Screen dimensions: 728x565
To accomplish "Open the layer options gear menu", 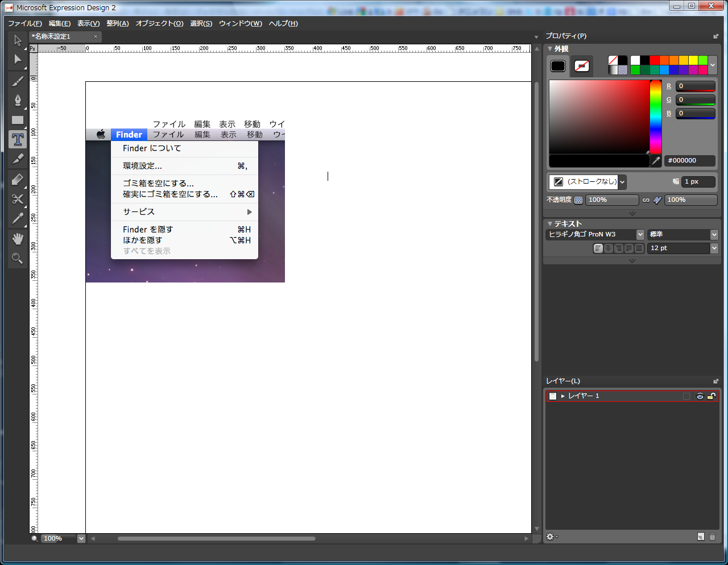I will pyautogui.click(x=551, y=537).
